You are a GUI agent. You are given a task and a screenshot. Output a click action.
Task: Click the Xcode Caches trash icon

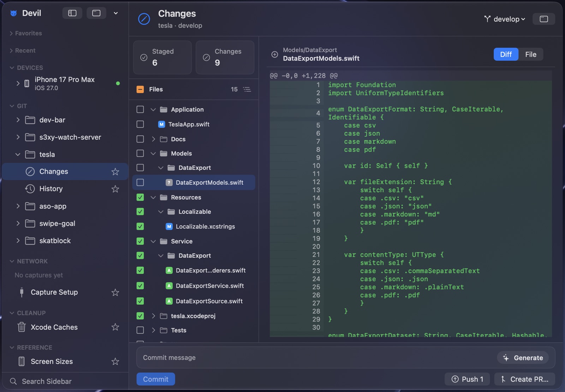click(22, 327)
